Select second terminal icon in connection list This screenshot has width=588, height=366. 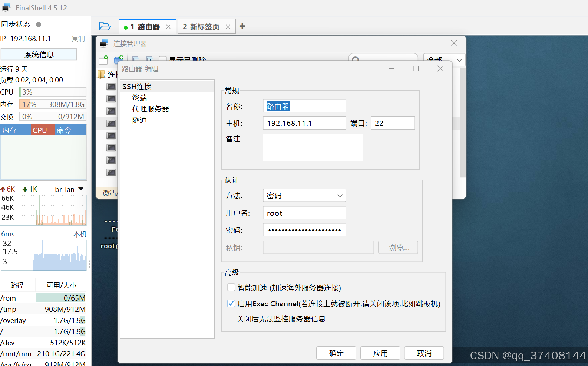tap(111, 99)
